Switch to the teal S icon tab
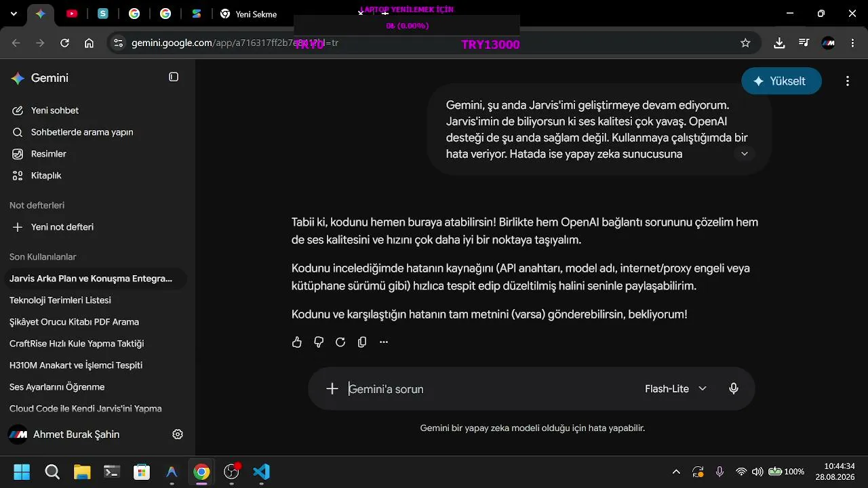The image size is (868, 488). [103, 14]
